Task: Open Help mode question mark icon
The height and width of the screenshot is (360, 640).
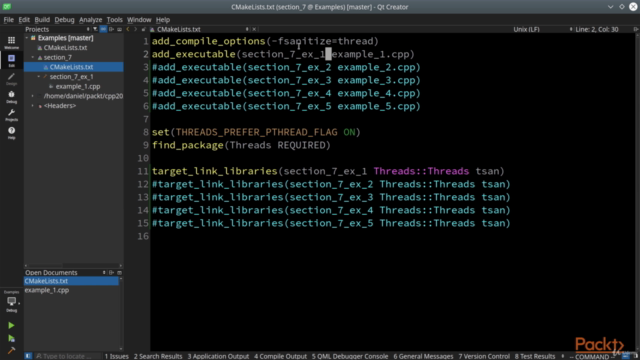Action: click(11, 133)
